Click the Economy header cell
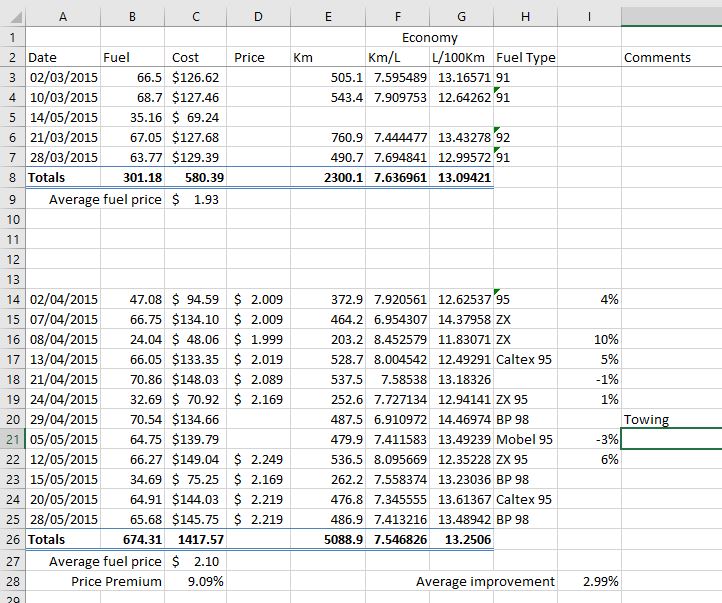 (x=429, y=37)
